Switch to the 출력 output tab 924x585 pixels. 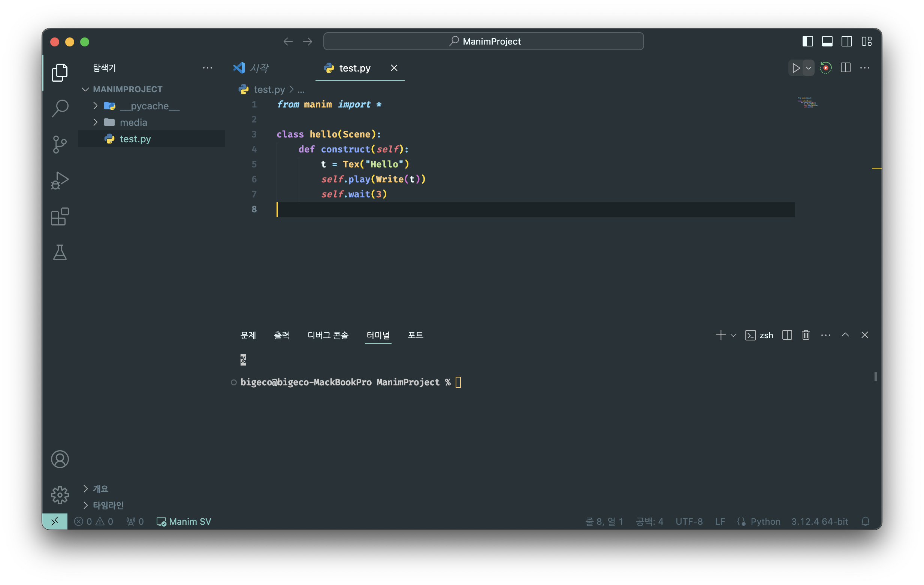coord(282,335)
